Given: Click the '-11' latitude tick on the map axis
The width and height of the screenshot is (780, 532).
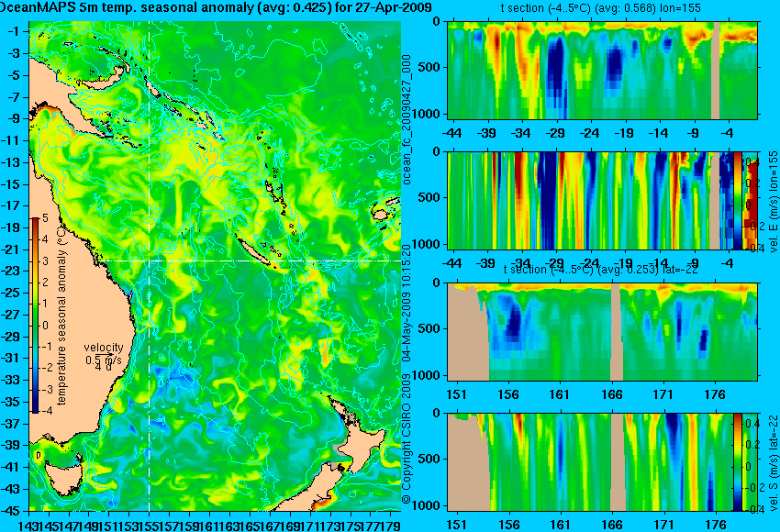Looking at the screenshot, I should point(12,140).
